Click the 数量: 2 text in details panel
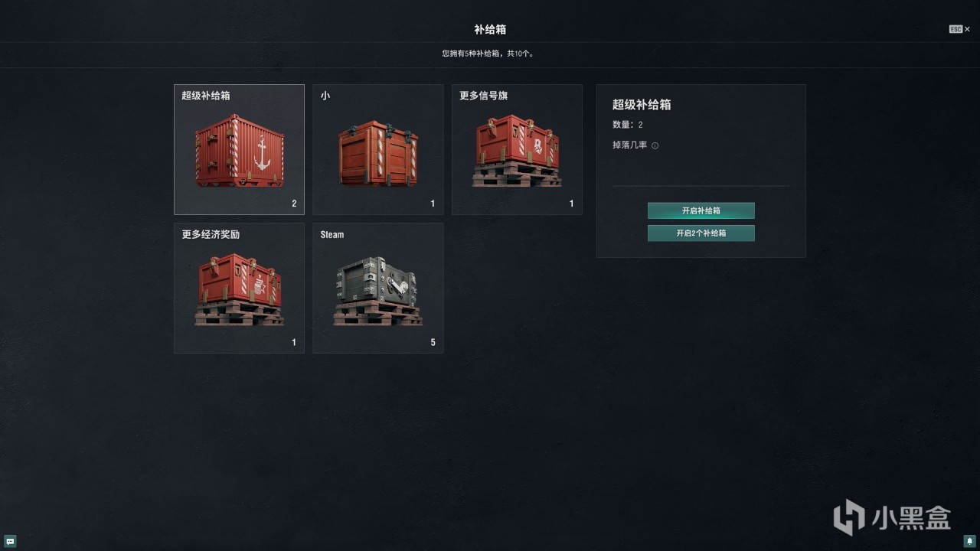The image size is (980, 551). coord(628,124)
